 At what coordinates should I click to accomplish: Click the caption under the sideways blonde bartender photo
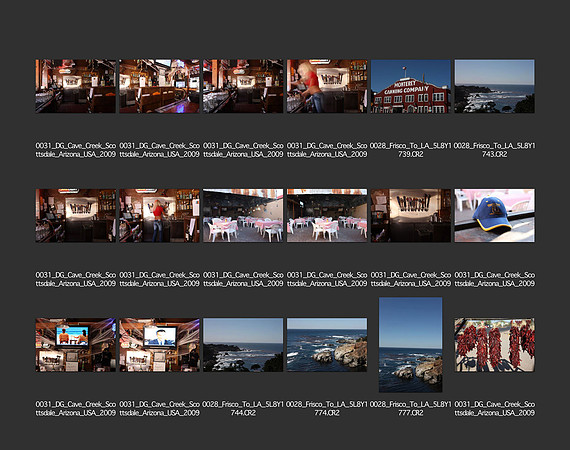327,150
